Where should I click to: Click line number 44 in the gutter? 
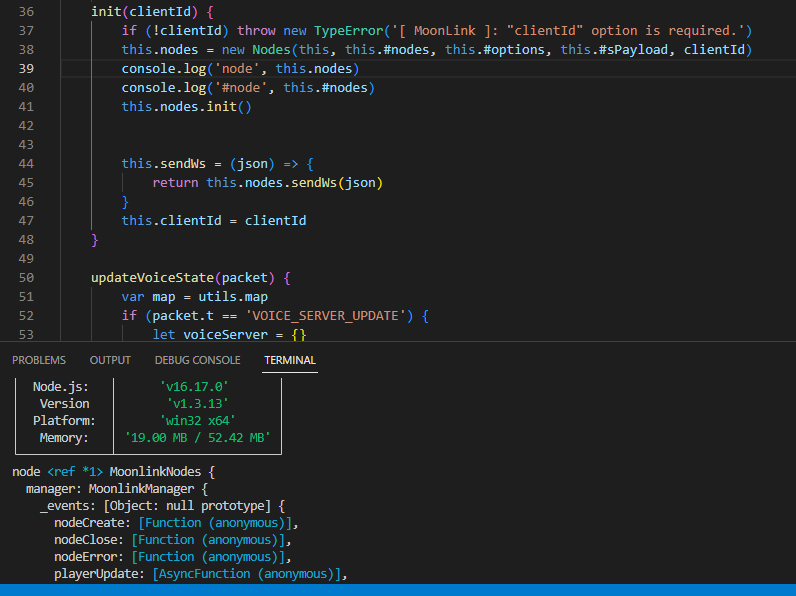click(x=26, y=163)
